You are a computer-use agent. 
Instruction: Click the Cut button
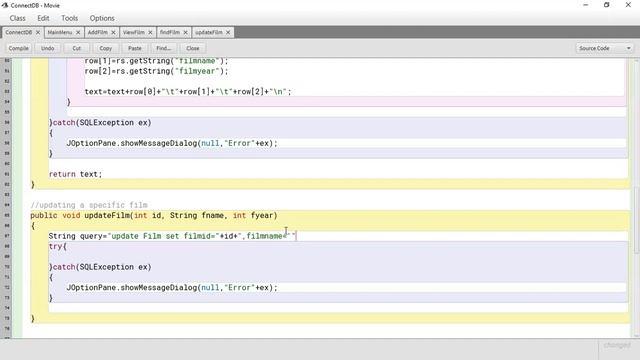77,48
